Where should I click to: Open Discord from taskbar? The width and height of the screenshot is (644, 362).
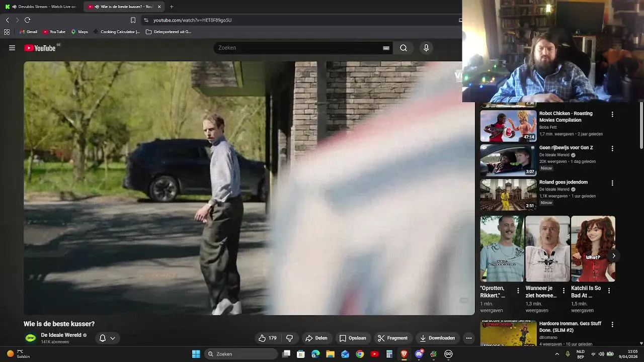419,354
